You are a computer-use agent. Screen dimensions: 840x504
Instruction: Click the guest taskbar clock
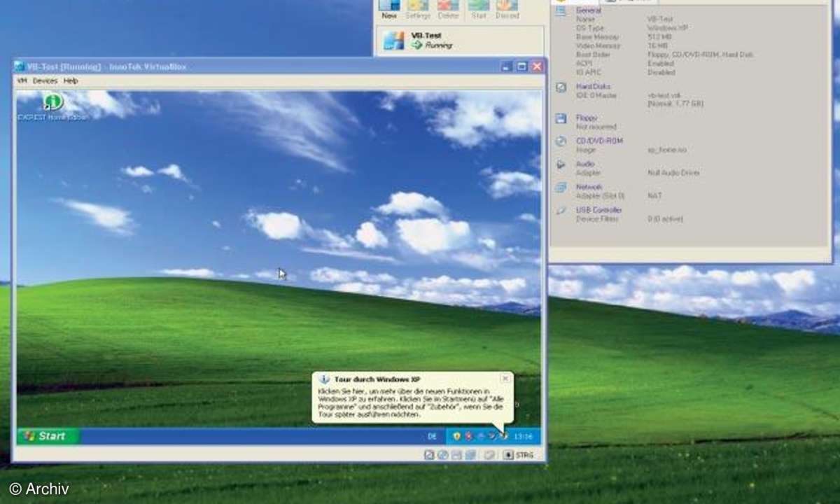point(524,437)
